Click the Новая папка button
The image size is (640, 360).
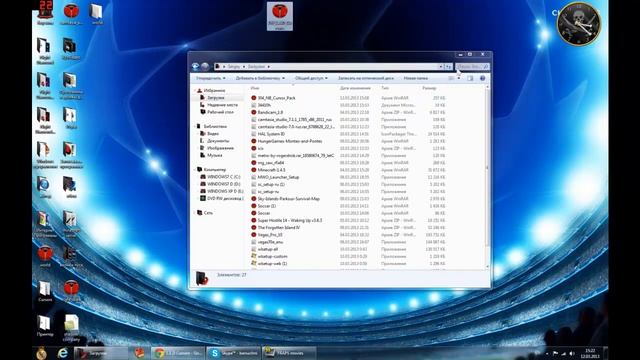[416, 78]
